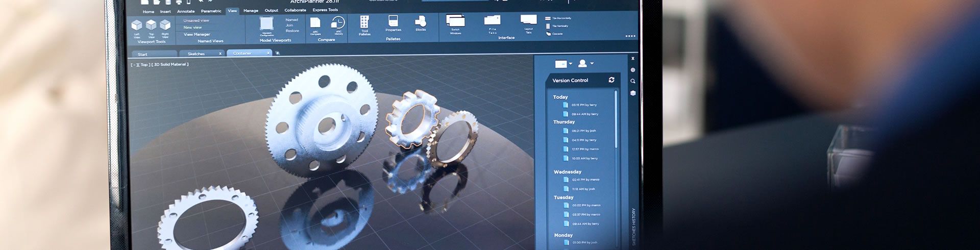Open Today 09:44 AM by terry version
This screenshot has width=980, height=250.
[x=580, y=114]
